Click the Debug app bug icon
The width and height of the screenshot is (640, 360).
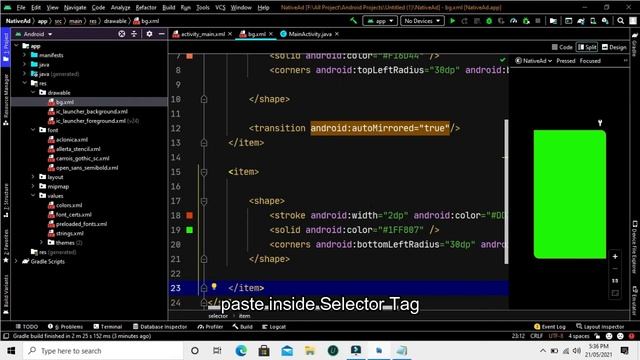pyautogui.click(x=489, y=21)
